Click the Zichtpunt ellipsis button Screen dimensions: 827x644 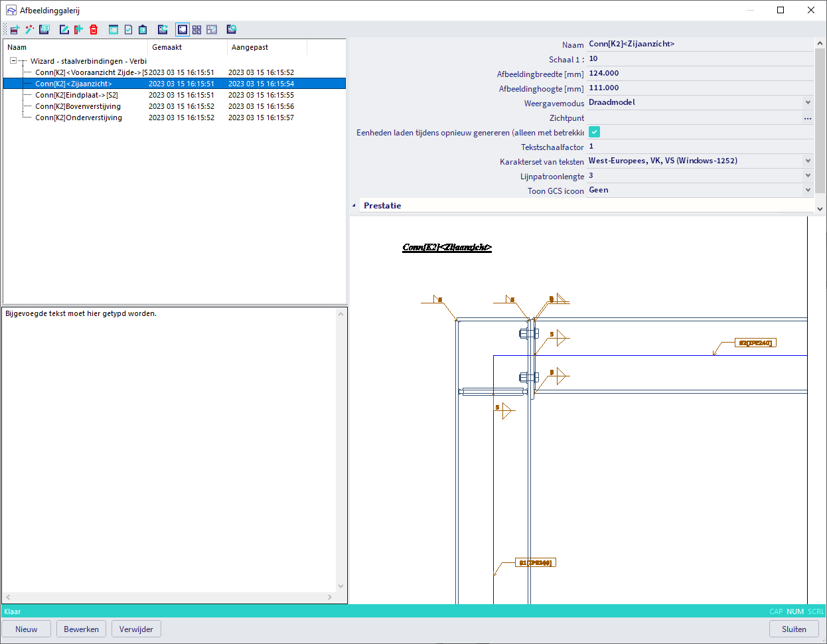point(808,118)
